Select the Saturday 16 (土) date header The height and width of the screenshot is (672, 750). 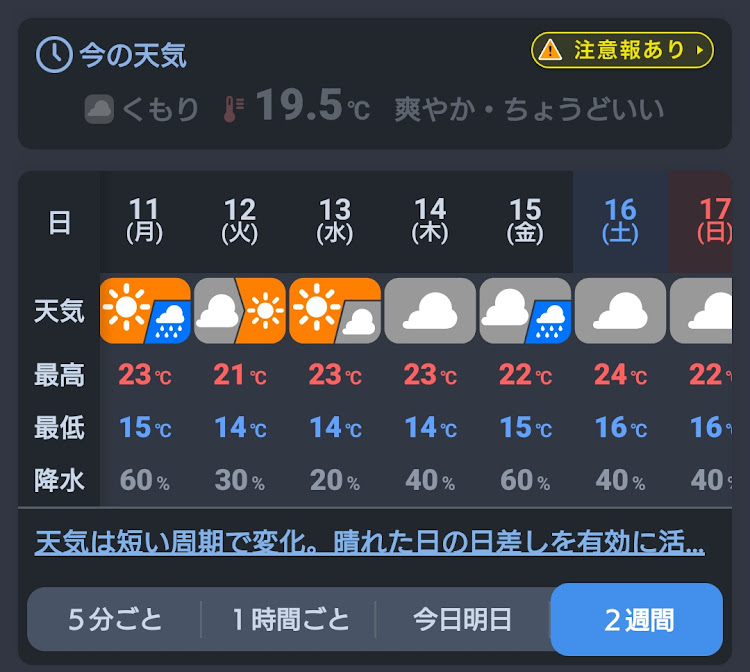[620, 222]
